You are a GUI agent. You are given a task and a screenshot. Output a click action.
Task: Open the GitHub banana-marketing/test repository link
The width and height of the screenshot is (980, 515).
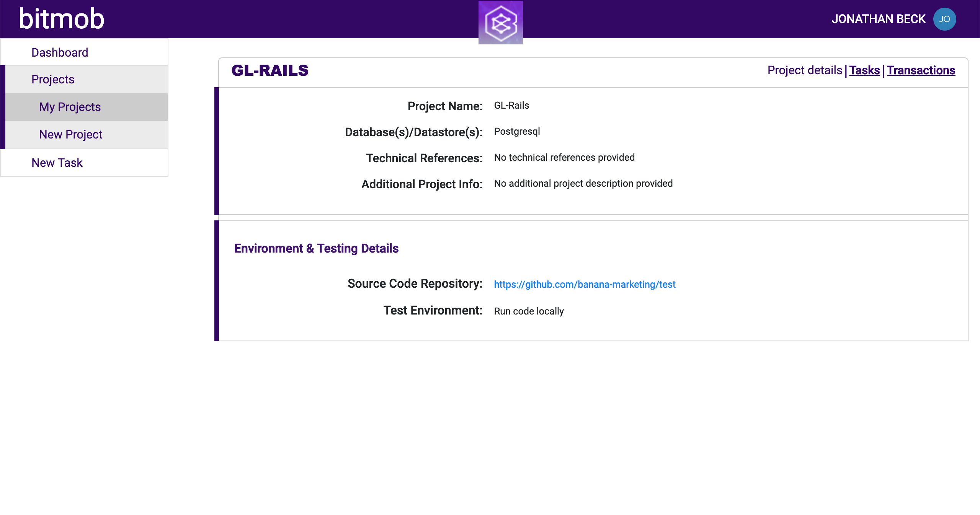585,284
